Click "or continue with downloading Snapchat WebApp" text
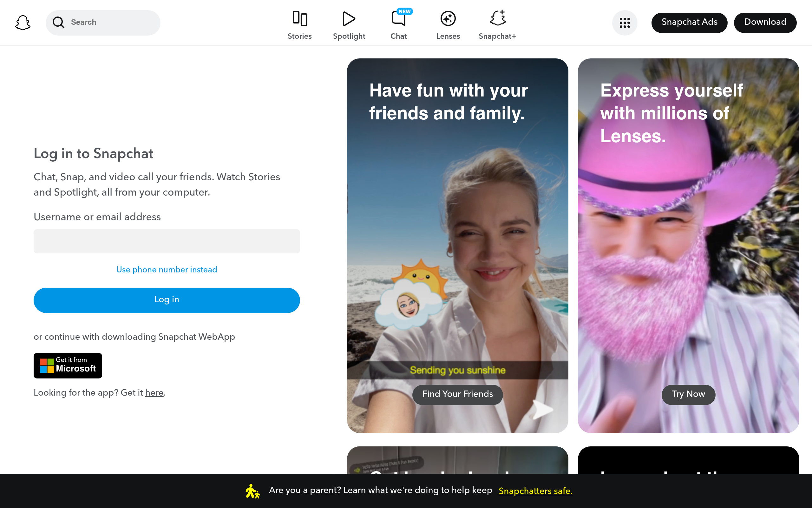This screenshot has width=812, height=508. point(134,337)
